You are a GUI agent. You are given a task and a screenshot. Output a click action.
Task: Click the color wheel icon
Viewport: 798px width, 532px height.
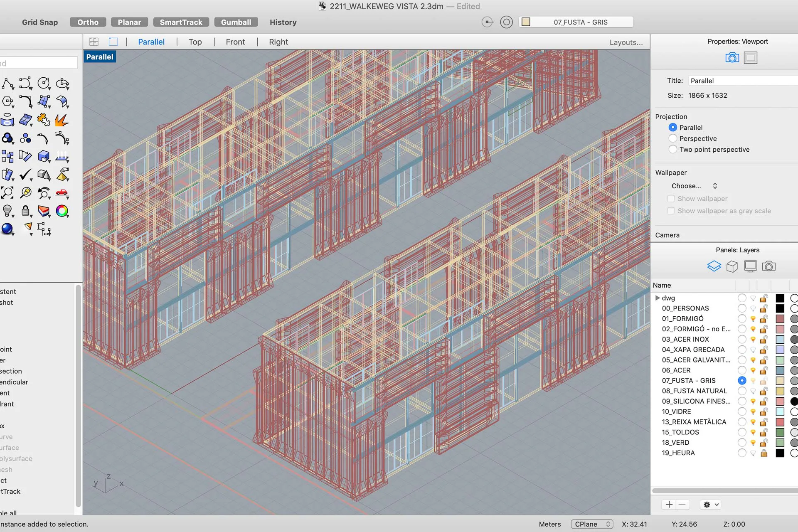pos(62,211)
